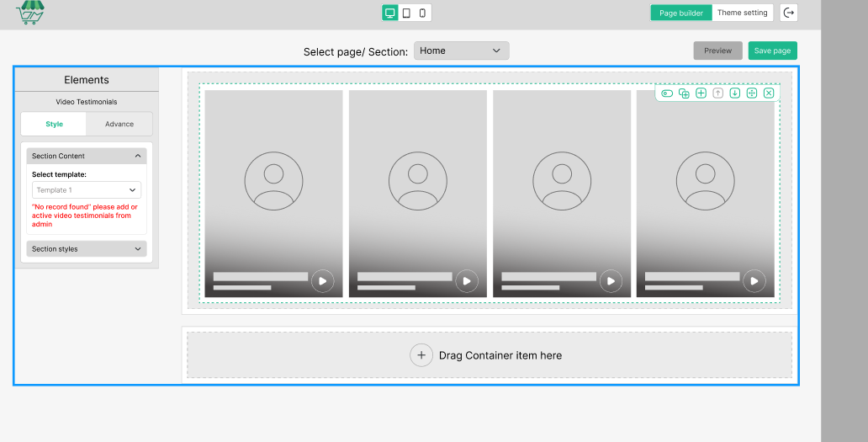Click the Video Testimonials label
The width and height of the screenshot is (868, 442).
87,102
